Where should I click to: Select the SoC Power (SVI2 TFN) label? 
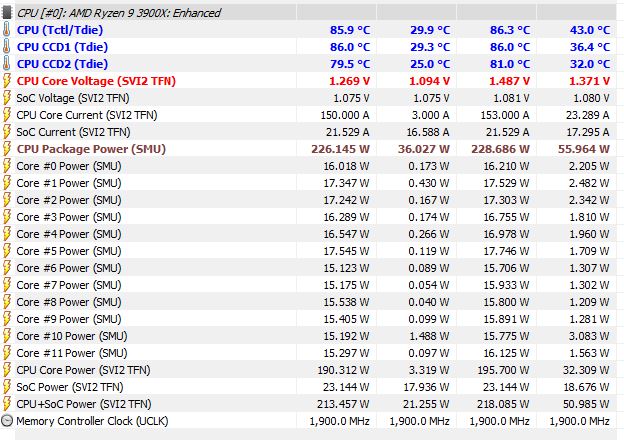coord(70,387)
